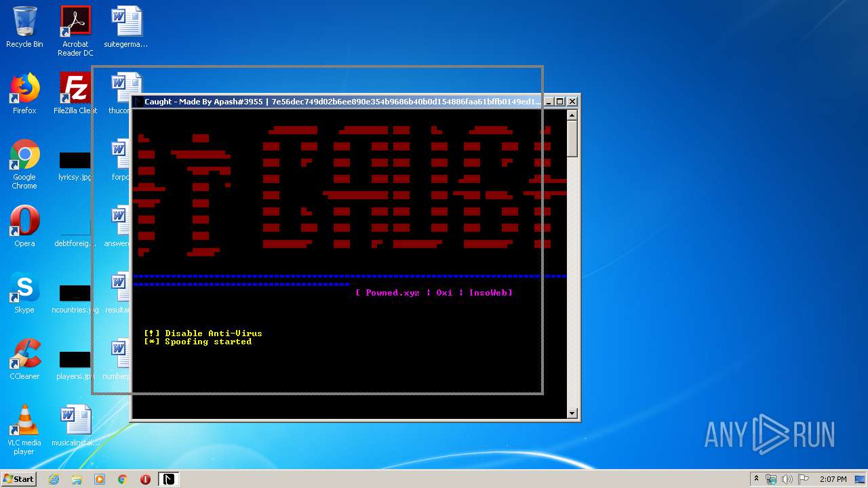
Task: Open Chrome from the taskbar
Action: tap(122, 479)
